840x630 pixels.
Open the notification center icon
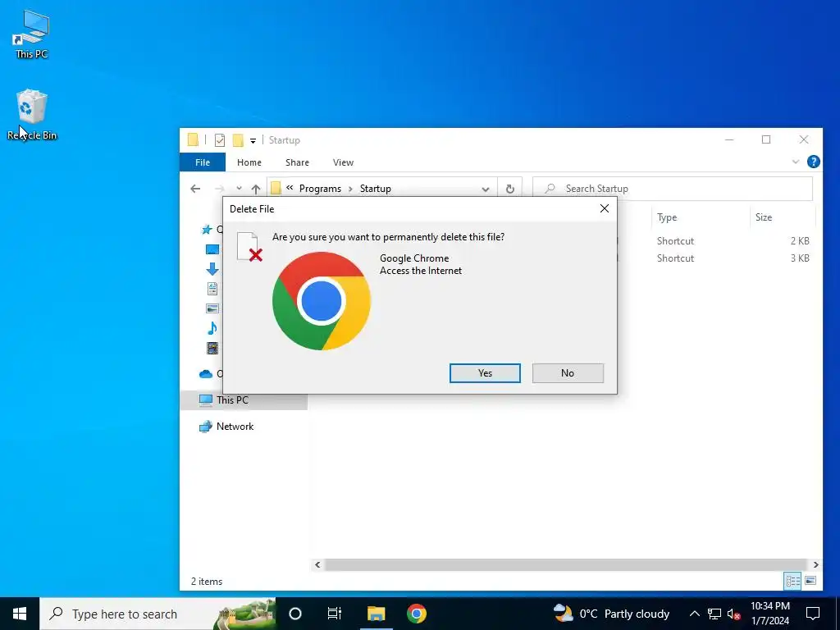(x=813, y=614)
